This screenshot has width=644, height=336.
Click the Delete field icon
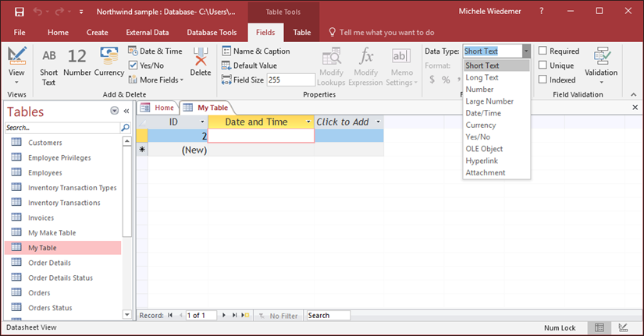click(x=201, y=62)
